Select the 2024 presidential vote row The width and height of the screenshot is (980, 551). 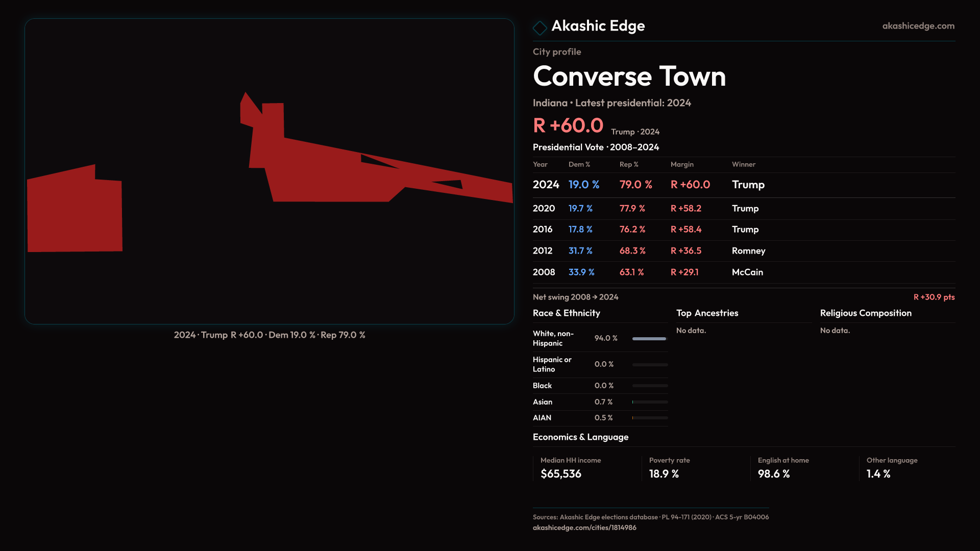click(x=743, y=185)
